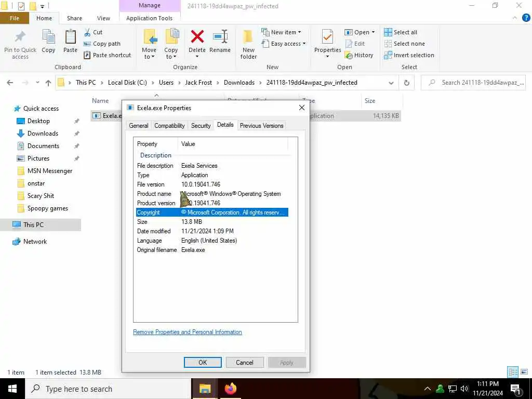The height and width of the screenshot is (399, 532).
Task: Click OK in Properties dialog
Action: click(x=203, y=362)
